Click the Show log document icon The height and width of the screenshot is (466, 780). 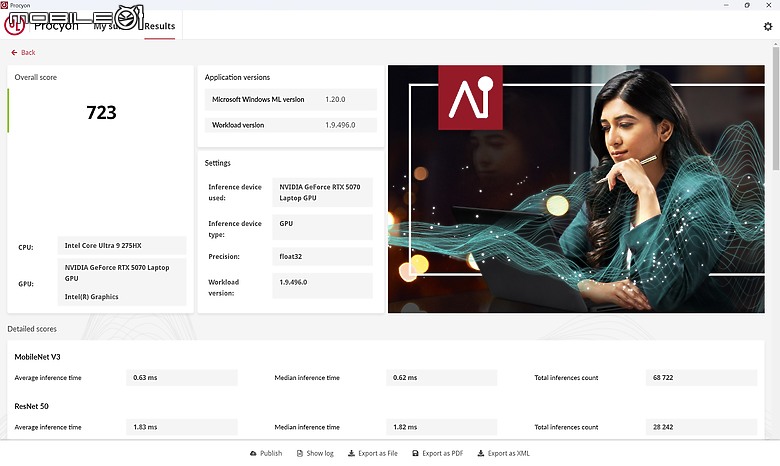click(299, 453)
